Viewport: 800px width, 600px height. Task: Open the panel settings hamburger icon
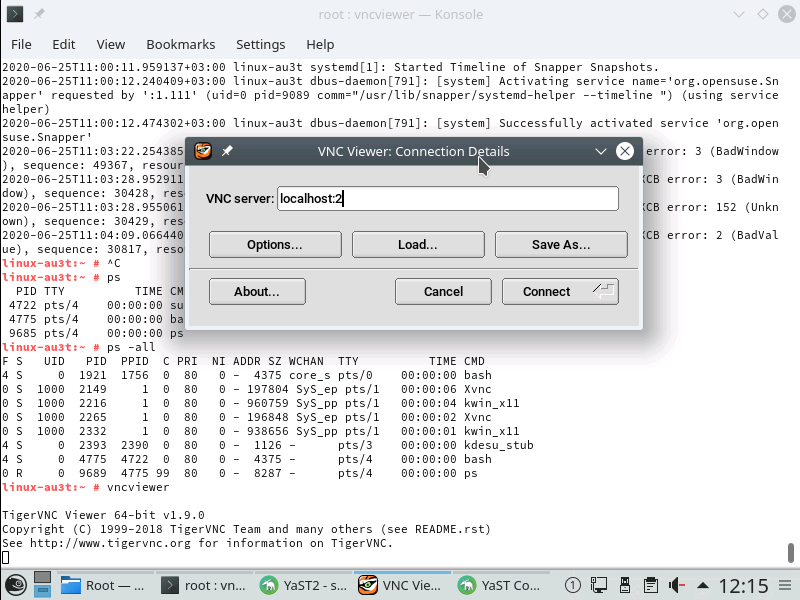pyautogui.click(x=786, y=585)
